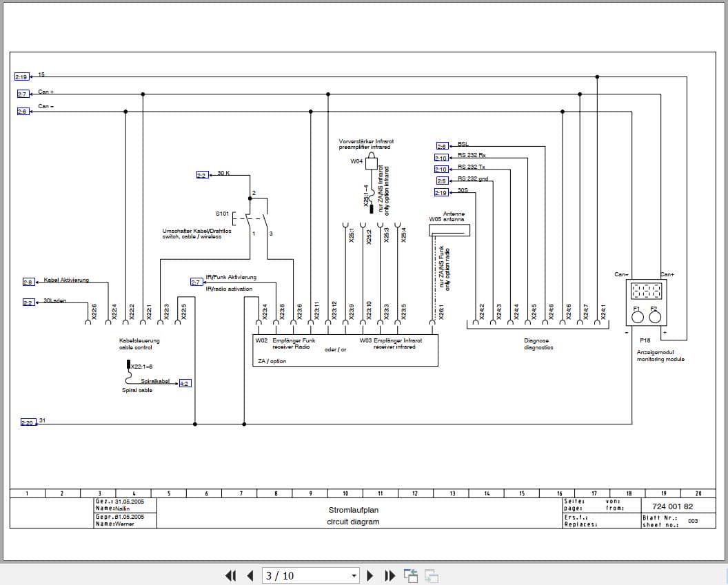Image resolution: width=728 pixels, height=585 pixels.
Task: Click the 'Vorverstärker Infrarot' label
Action: pos(366,141)
